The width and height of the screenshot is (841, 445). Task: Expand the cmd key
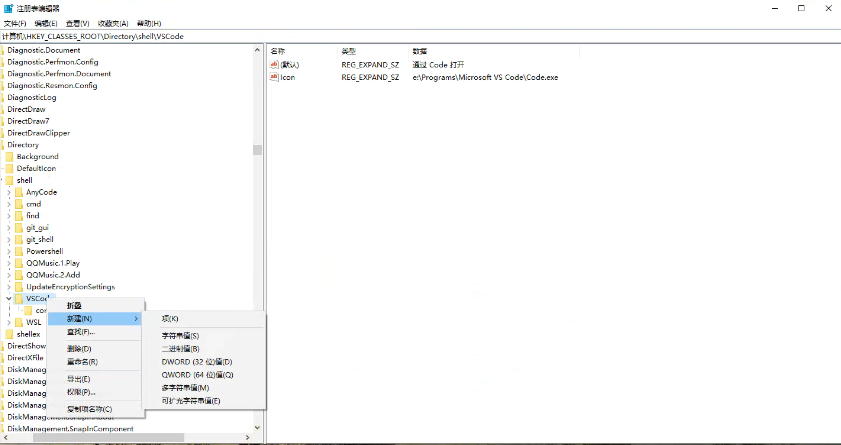coord(9,204)
